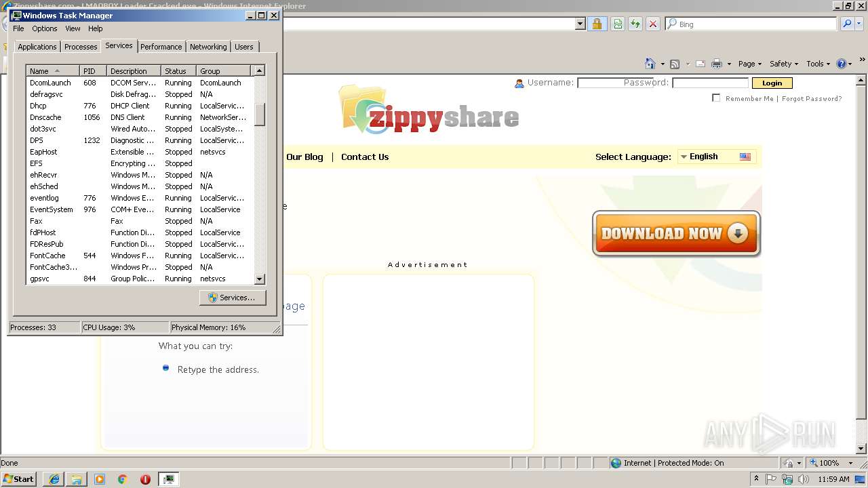
Task: Switch to the Processes tab
Action: point(81,47)
